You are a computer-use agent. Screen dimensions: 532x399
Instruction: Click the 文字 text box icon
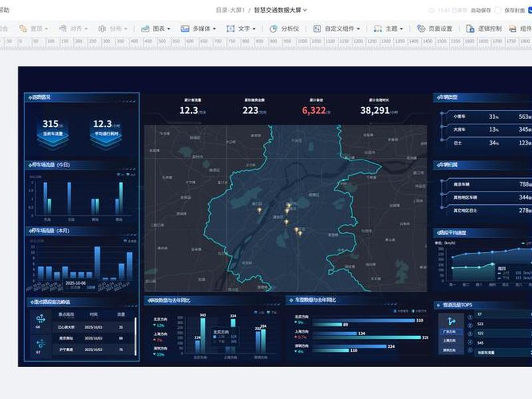(x=230, y=29)
